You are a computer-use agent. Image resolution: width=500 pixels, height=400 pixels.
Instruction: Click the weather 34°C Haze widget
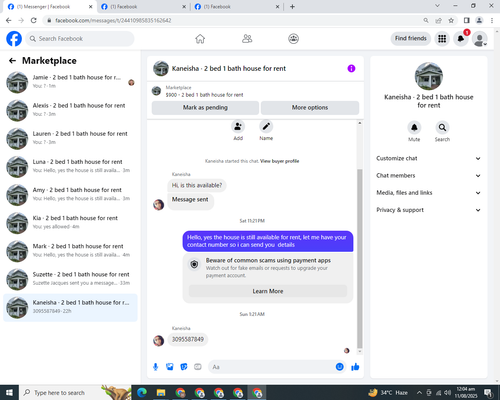pyautogui.click(x=388, y=393)
